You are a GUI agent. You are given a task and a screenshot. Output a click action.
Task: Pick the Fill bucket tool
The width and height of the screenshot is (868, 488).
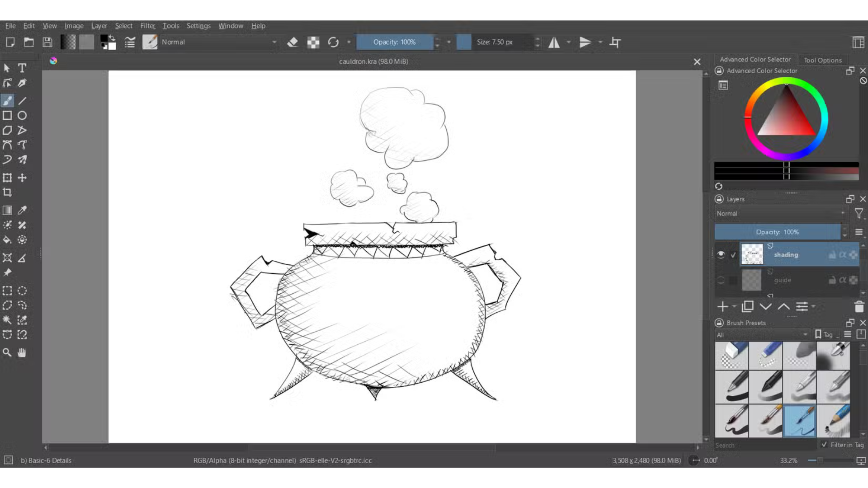(x=7, y=240)
